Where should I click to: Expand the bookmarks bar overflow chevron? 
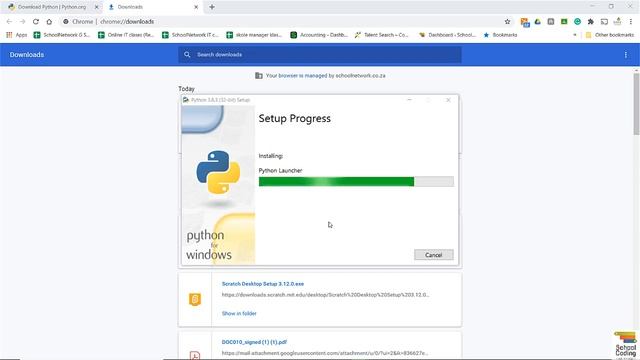(x=575, y=35)
